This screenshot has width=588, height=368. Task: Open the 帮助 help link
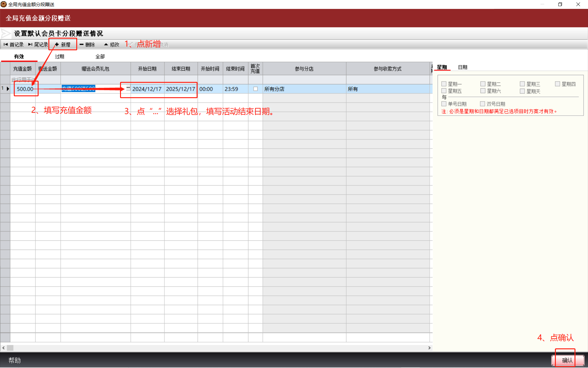tap(14, 360)
